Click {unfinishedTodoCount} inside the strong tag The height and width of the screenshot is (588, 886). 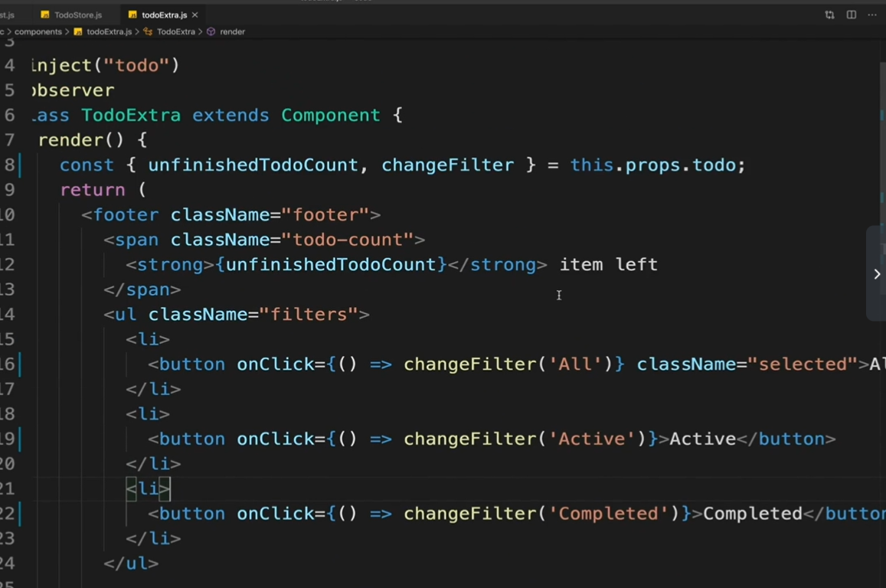click(x=331, y=264)
